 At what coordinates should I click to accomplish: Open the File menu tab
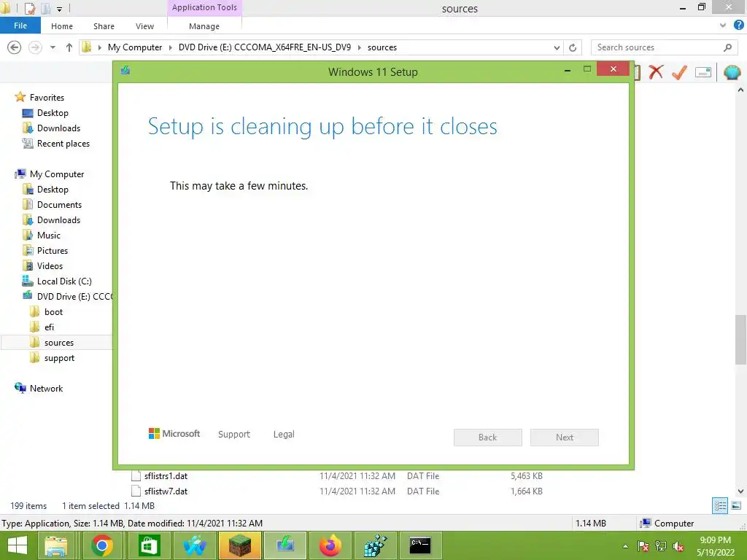(20, 26)
